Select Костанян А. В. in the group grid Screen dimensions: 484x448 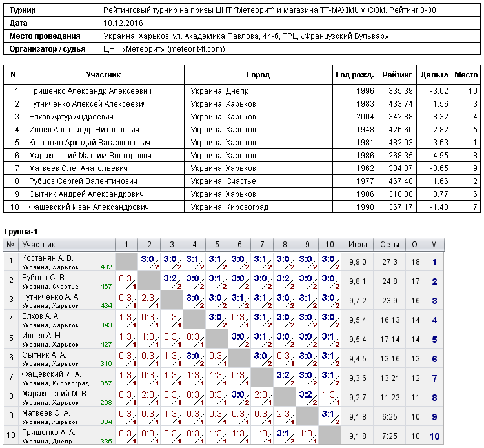tap(48, 258)
